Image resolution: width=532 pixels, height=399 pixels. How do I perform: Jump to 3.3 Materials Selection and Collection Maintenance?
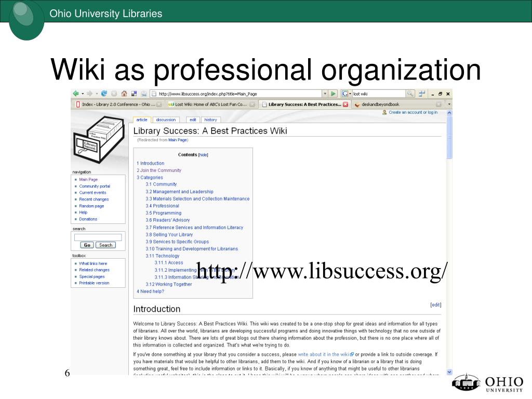coord(197,199)
